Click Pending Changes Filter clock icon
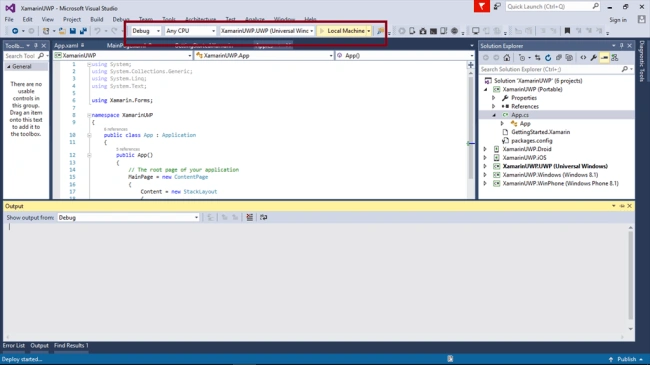Screen dimensions: 650x365 point(522,58)
